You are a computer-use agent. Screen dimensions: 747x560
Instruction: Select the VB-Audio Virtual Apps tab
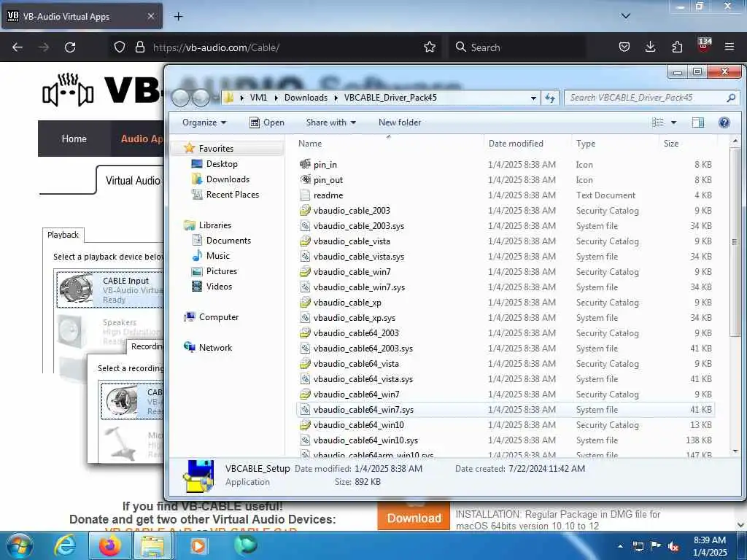click(82, 16)
